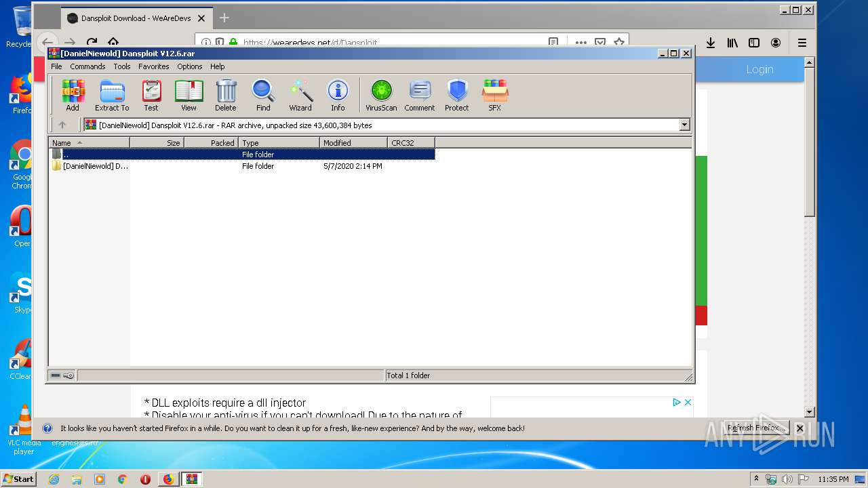Show archive Info
868x488 pixels.
pyautogui.click(x=338, y=96)
